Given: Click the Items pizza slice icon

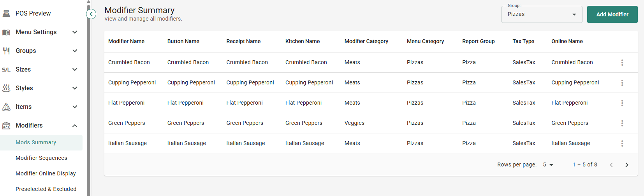Looking at the screenshot, I should point(6,107).
